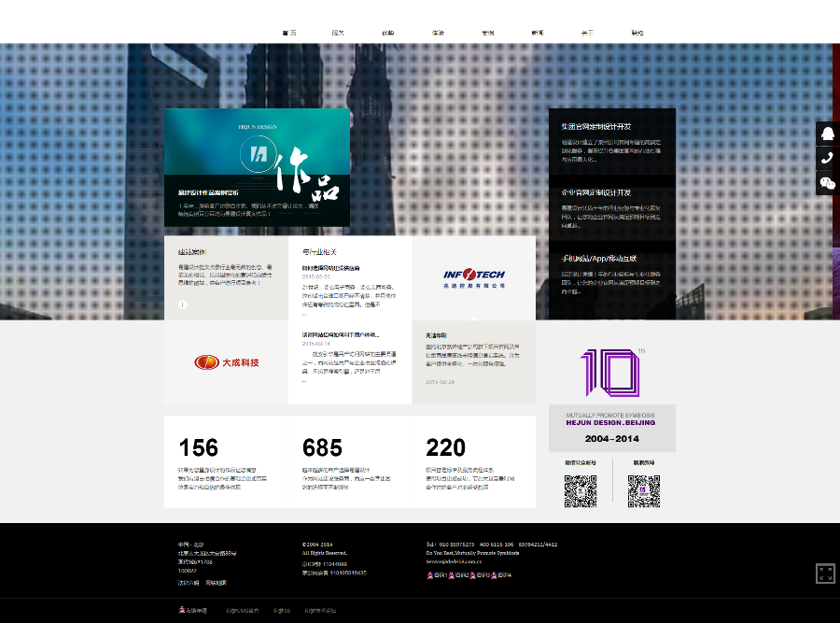
Task: Open the 关于 navigation menu item
Action: [x=588, y=33]
